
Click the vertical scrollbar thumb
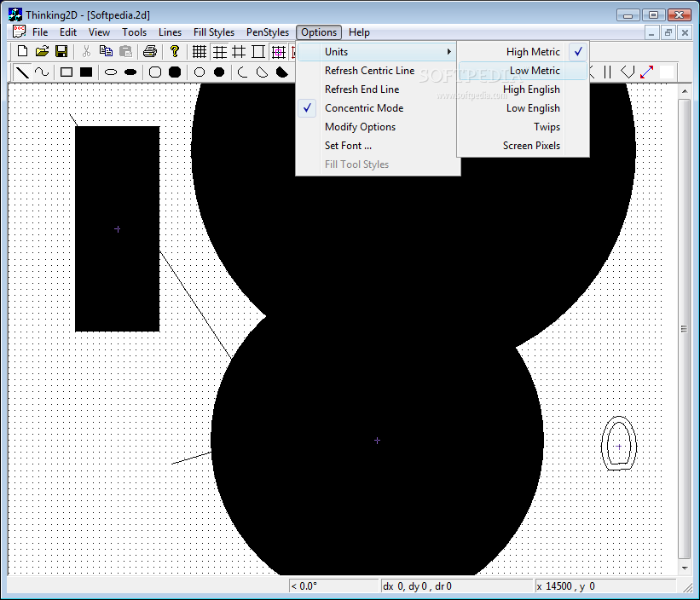685,329
